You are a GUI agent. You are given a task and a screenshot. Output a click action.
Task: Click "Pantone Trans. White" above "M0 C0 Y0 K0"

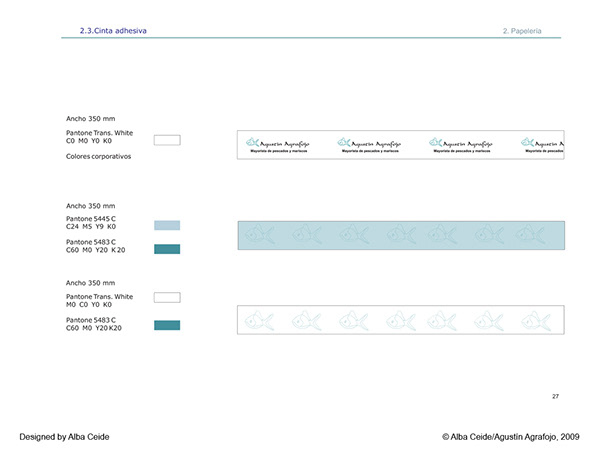99,297
